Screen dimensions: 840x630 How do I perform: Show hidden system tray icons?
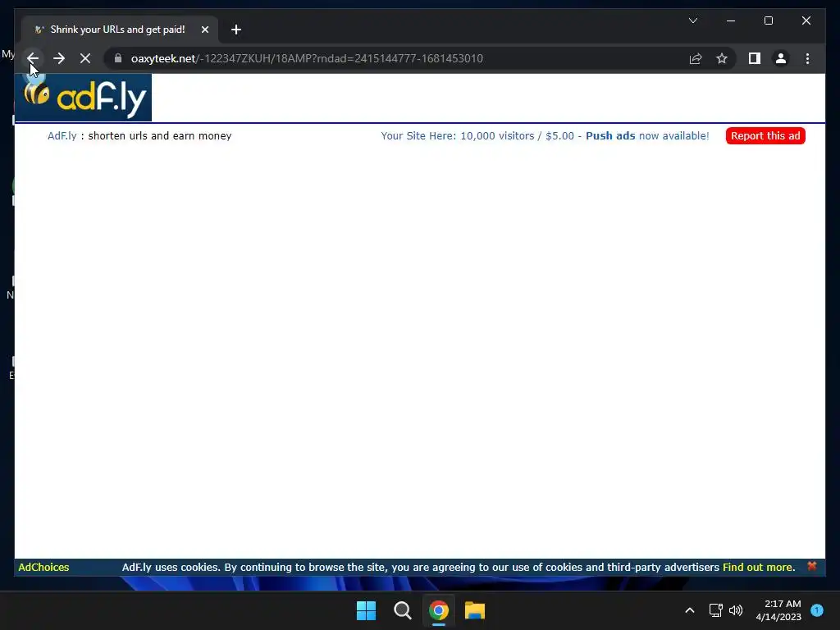(689, 610)
